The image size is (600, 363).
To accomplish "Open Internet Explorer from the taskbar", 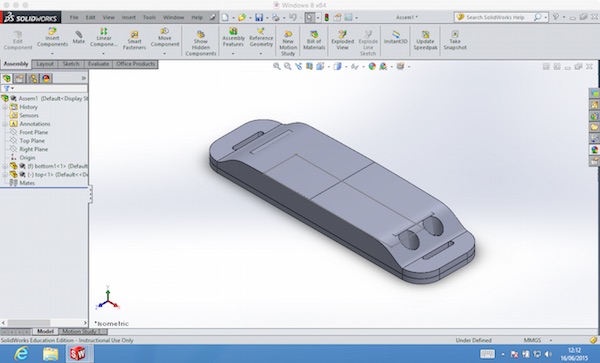I will 21,353.
